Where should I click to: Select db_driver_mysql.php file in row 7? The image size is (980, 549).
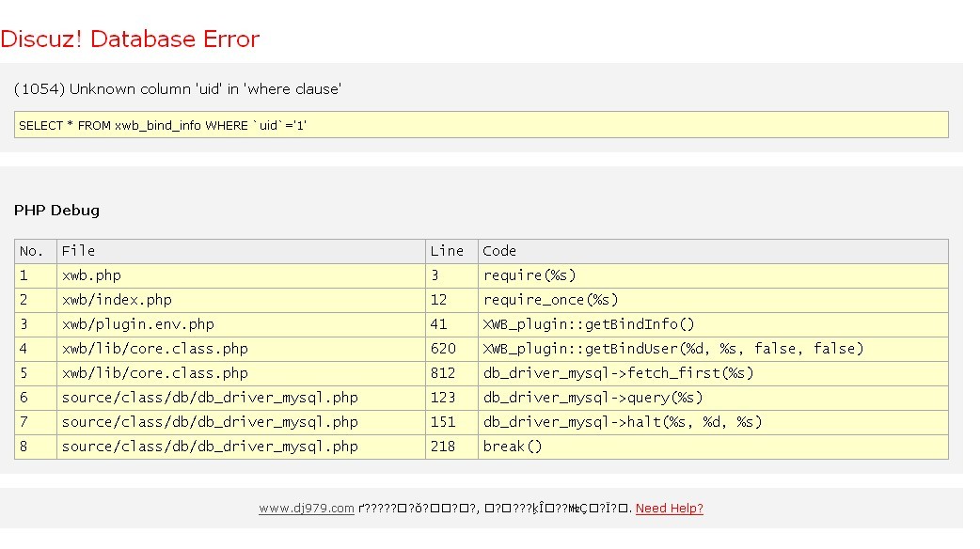coord(242,421)
